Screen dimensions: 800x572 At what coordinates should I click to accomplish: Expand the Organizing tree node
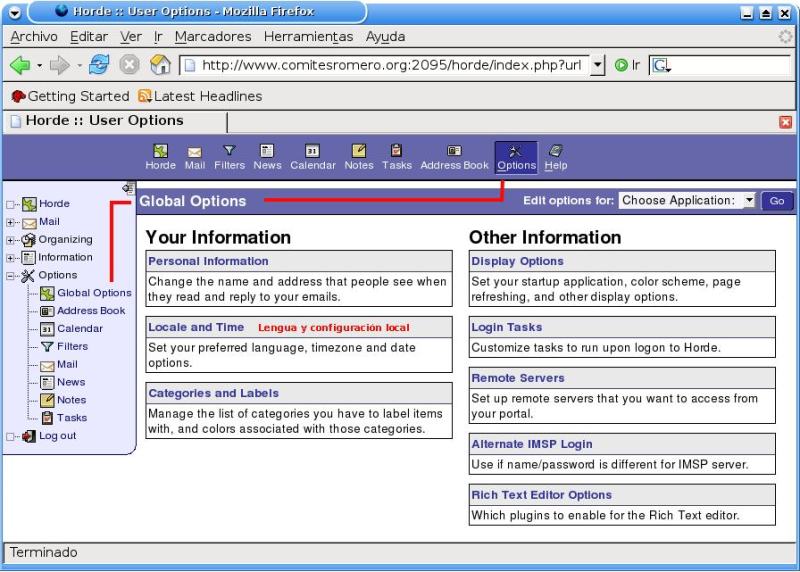[11, 240]
